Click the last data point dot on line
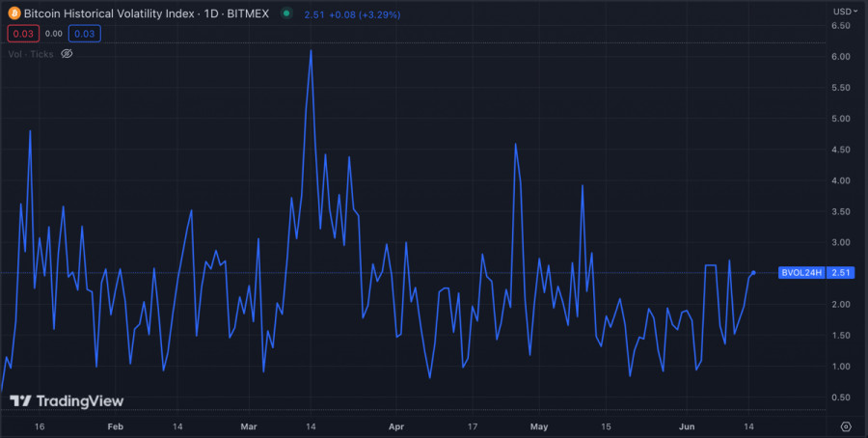The image size is (868, 438). coord(752,273)
